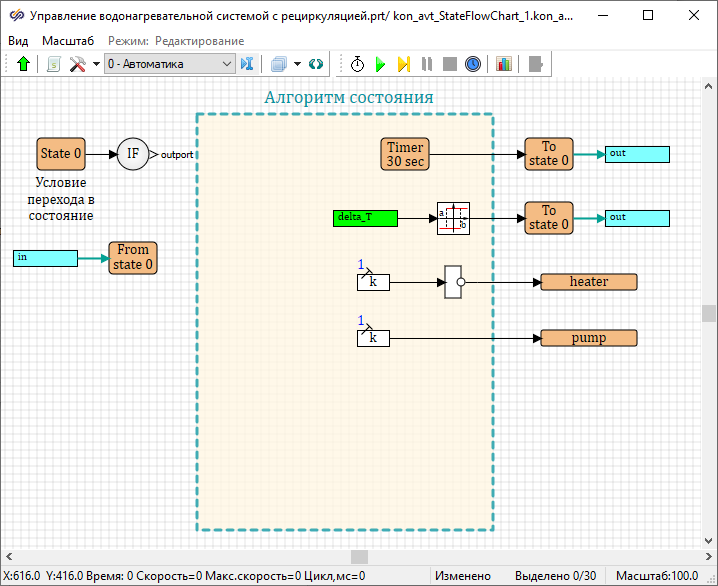Image resolution: width=718 pixels, height=586 pixels.
Task: Click the stopwatch simulation settings icon
Action: click(357, 64)
